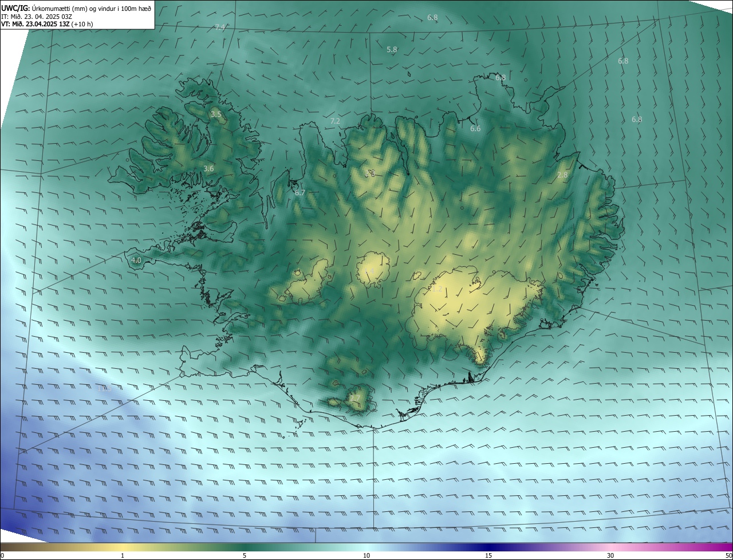Click the 1.2 value label on Vatnajökull glacier
This screenshot has width=733, height=560.
click(x=437, y=289)
